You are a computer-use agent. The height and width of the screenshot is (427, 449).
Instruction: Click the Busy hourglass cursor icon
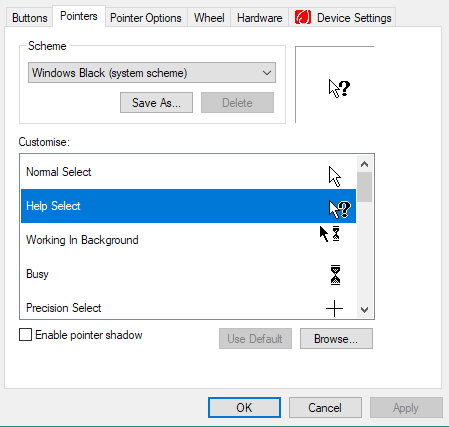[335, 275]
